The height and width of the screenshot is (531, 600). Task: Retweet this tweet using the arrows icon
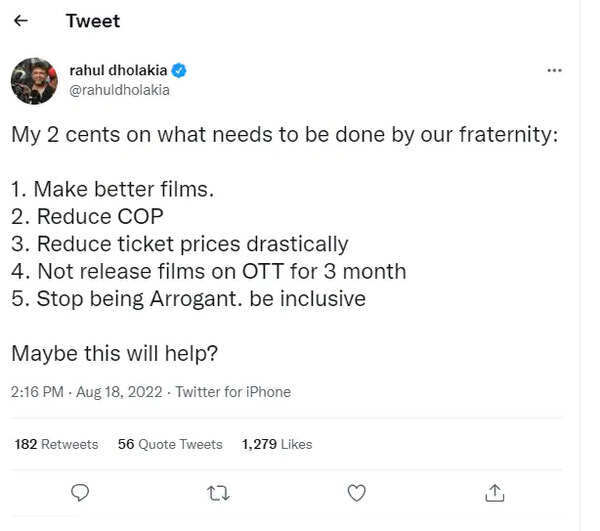click(218, 492)
